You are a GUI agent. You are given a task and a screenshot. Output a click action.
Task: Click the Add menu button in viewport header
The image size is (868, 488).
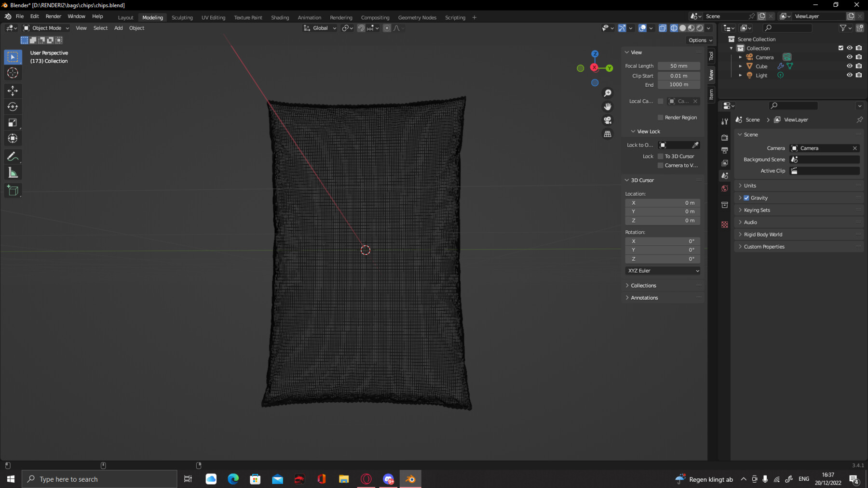pyautogui.click(x=118, y=28)
